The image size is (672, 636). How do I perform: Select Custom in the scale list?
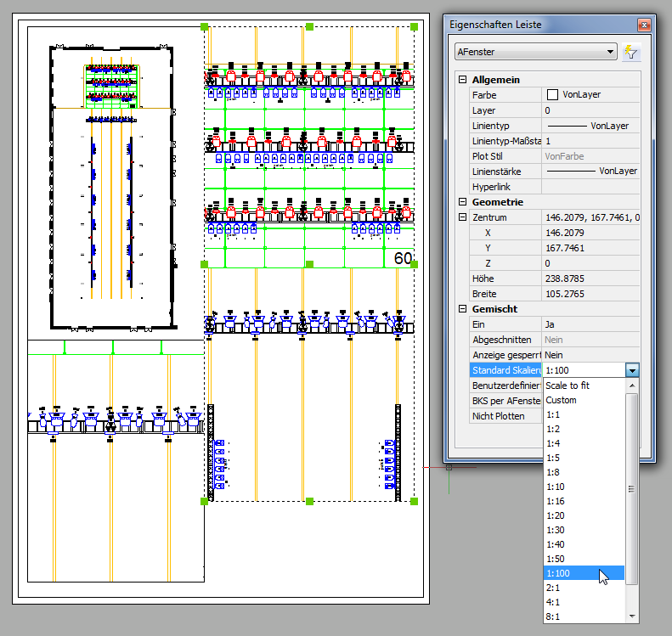(x=561, y=400)
